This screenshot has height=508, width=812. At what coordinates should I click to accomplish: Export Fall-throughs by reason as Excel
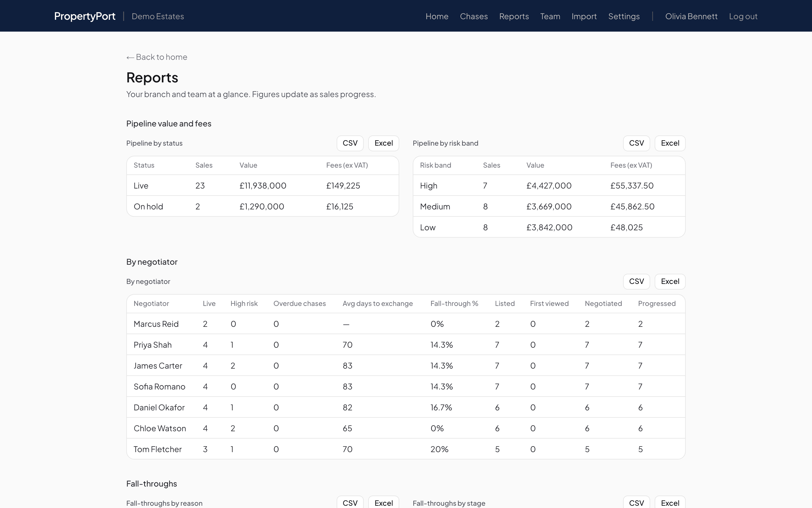click(383, 502)
